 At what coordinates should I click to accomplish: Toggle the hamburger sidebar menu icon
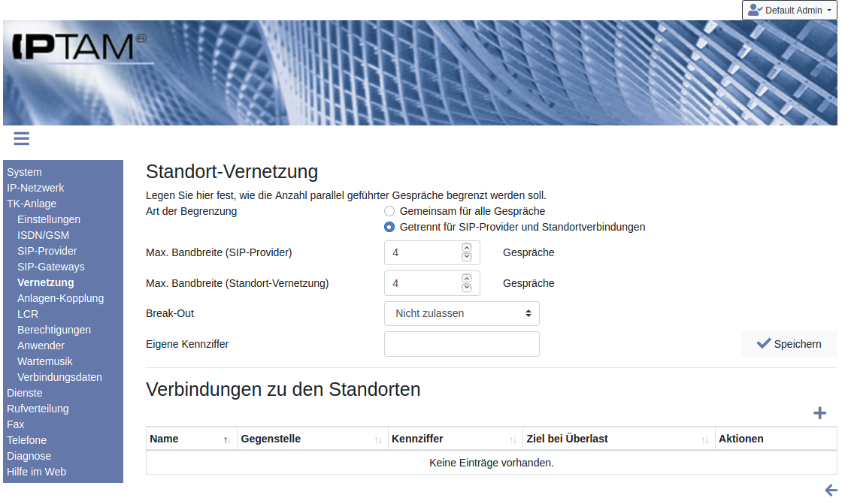point(21,138)
